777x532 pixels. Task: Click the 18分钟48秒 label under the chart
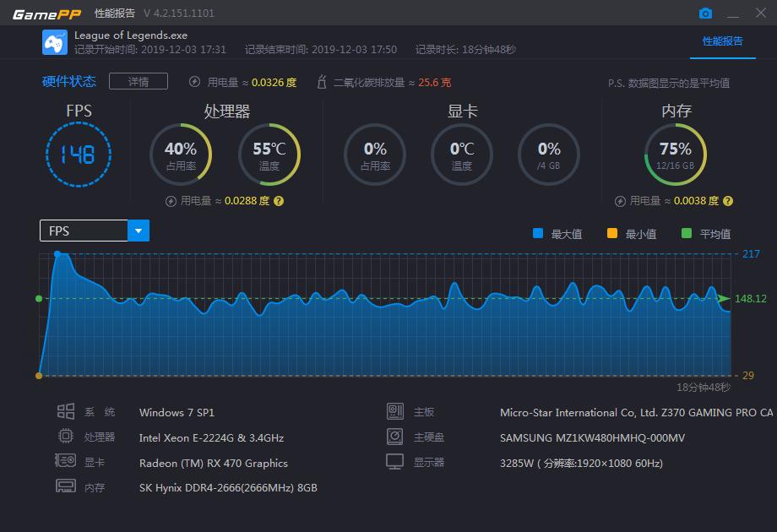[x=704, y=388]
